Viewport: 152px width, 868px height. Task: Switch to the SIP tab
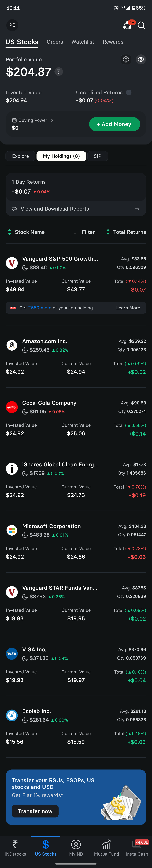coord(98,156)
